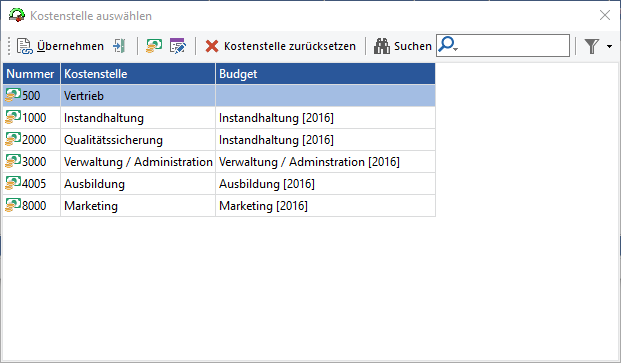621x363 pixels.
Task: Click Kostenstelle zurücksetzen
Action: (x=280, y=46)
